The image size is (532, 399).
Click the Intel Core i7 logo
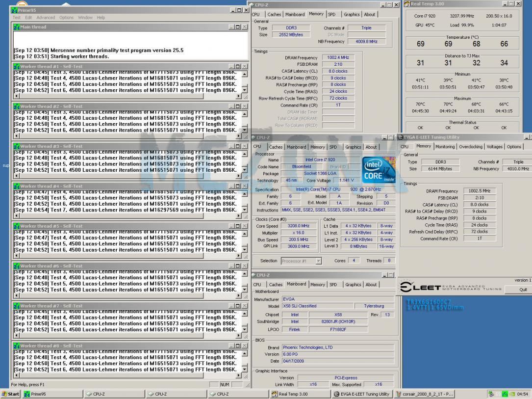coord(379,170)
